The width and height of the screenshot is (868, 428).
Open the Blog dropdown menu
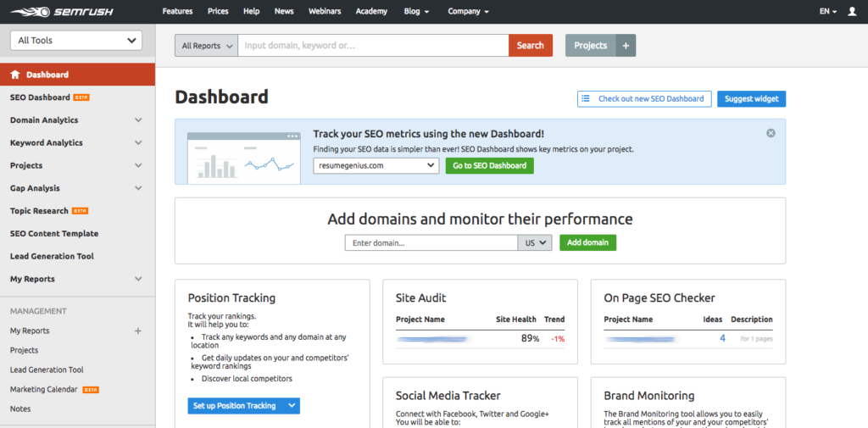(416, 11)
